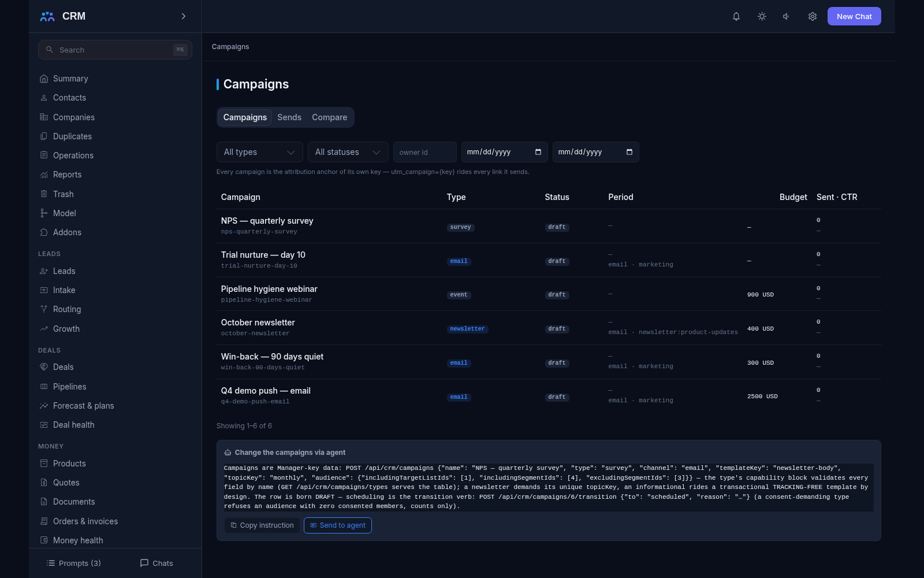The width and height of the screenshot is (924, 578).
Task: Open Win-back — 90 days quiet campaign
Action: click(272, 357)
